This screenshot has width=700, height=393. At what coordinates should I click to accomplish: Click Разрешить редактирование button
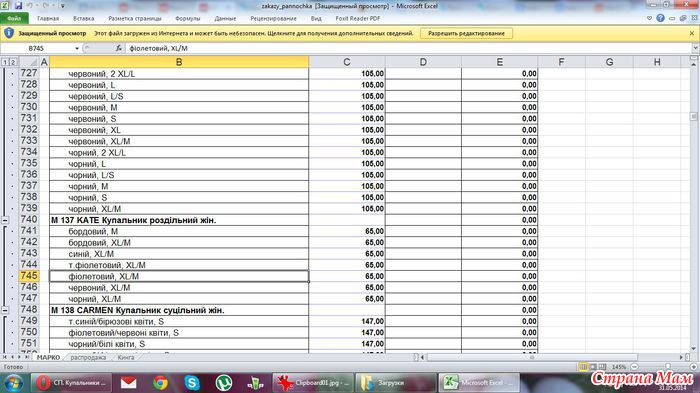click(x=466, y=33)
